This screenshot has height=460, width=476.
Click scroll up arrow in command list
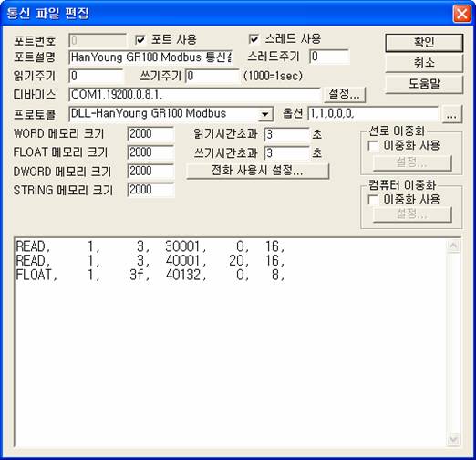pos(454,246)
